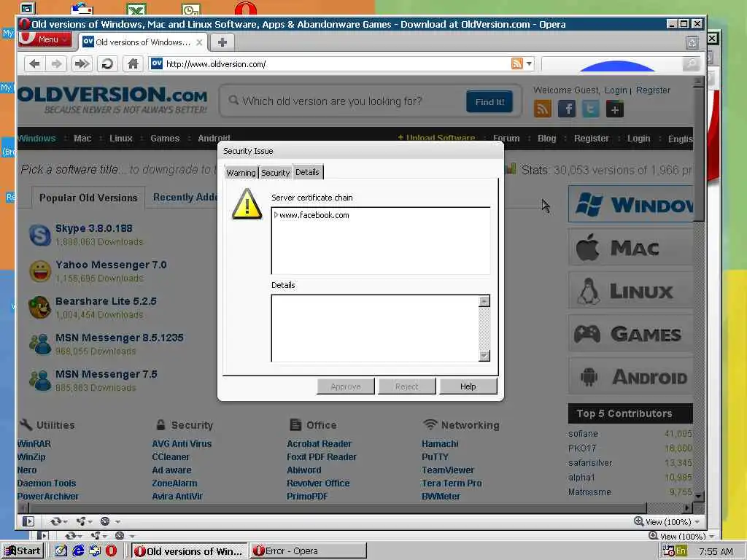
Task: Go back with the Back arrow
Action: coord(34,64)
